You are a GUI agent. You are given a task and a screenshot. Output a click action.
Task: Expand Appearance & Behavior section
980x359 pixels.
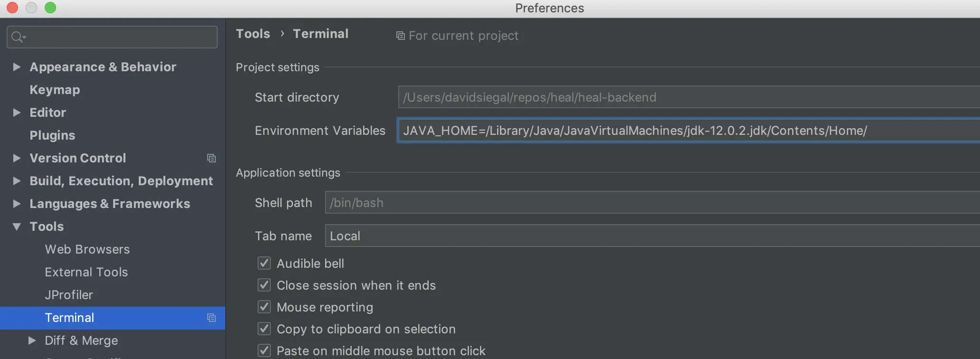point(17,67)
